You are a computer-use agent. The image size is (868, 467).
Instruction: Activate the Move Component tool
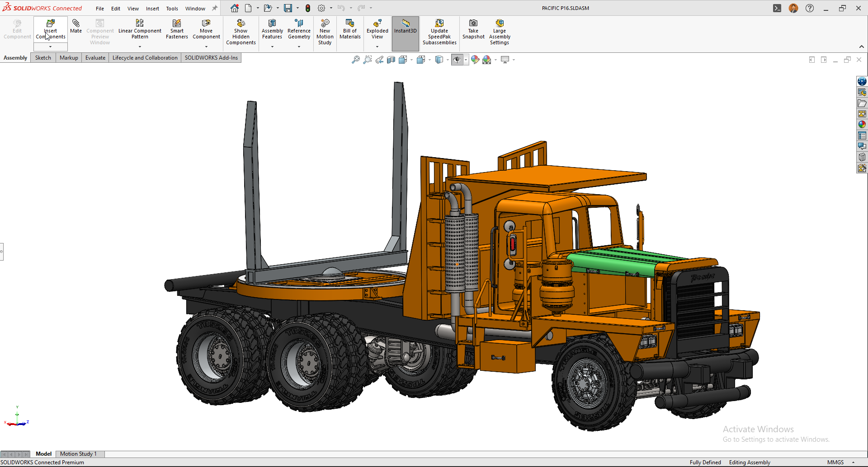pyautogui.click(x=206, y=29)
